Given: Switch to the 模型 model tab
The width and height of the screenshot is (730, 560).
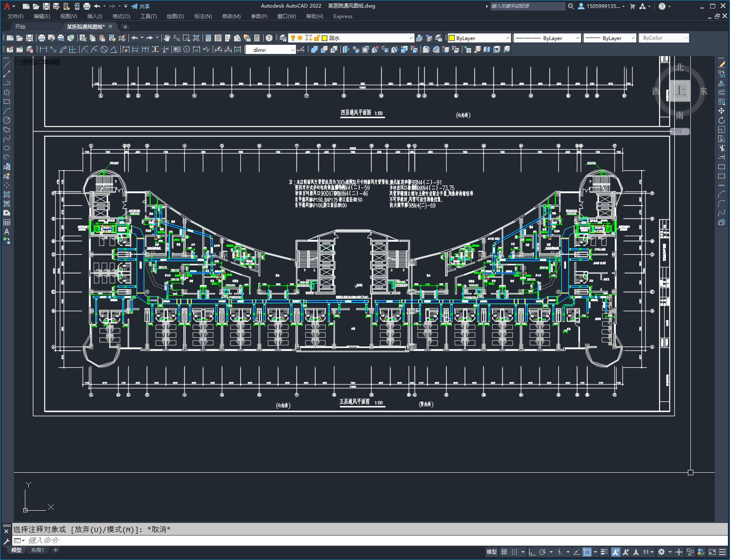Looking at the screenshot, I should pyautogui.click(x=16, y=550).
